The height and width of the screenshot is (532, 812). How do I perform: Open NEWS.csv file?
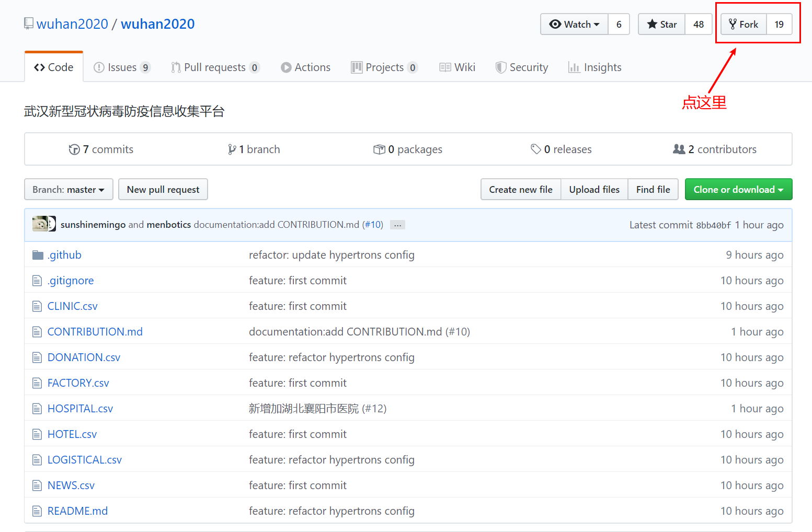click(x=71, y=485)
